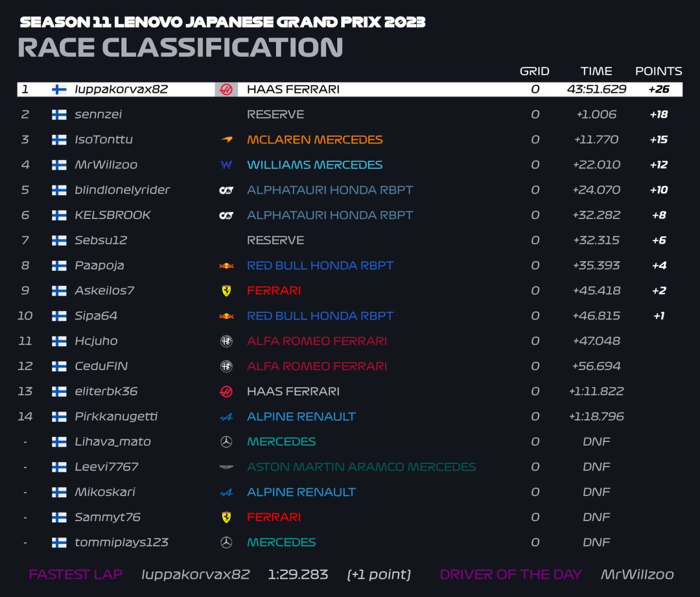Viewport: 700px width, 597px height.
Task: Click the +47.048 gap time
Action: [x=596, y=341]
